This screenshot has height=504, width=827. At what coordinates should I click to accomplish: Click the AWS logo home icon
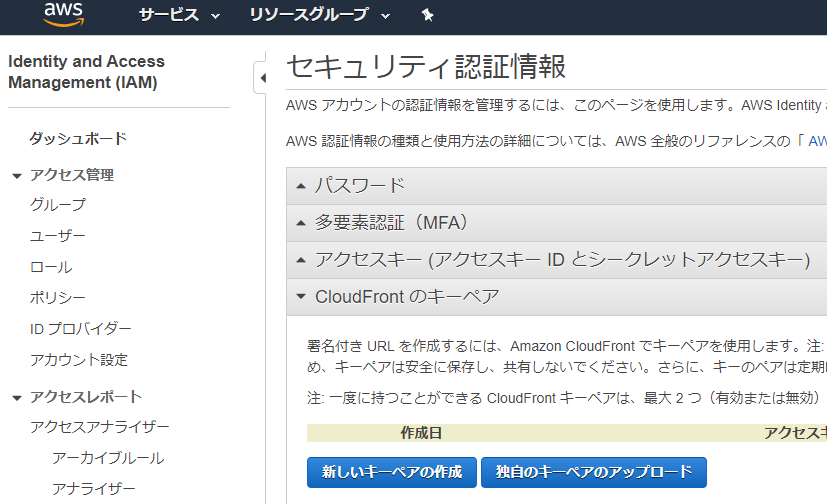63,14
